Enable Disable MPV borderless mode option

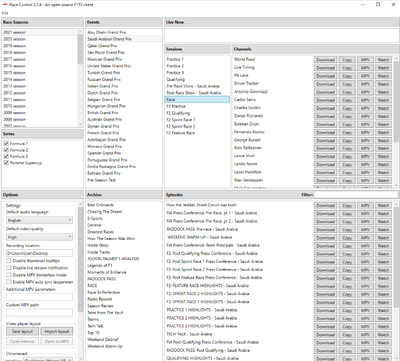[x=9, y=275]
